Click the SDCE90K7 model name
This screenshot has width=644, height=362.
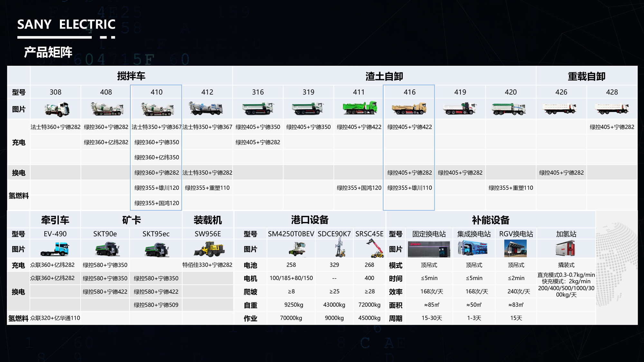[334, 234]
